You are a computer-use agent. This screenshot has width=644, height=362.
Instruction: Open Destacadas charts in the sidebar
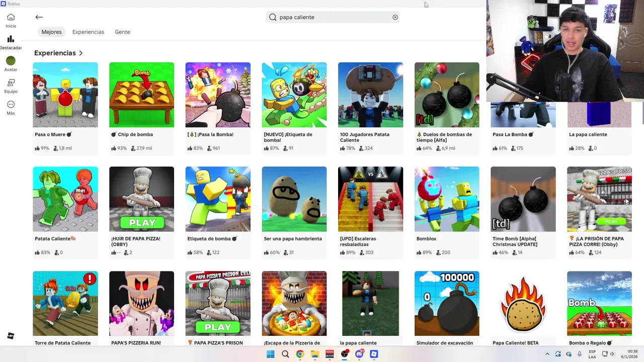point(11,42)
